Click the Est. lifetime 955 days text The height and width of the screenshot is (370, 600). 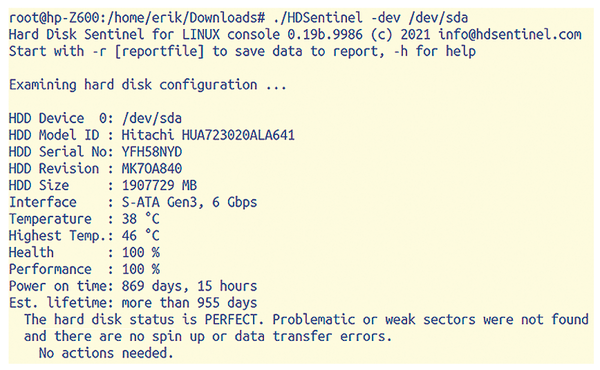(x=189, y=303)
